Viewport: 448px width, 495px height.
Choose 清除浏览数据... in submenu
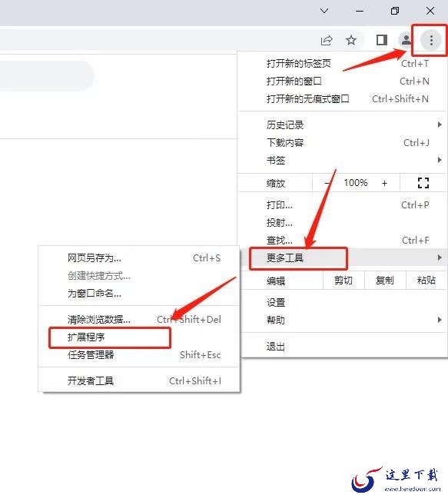click(139, 320)
